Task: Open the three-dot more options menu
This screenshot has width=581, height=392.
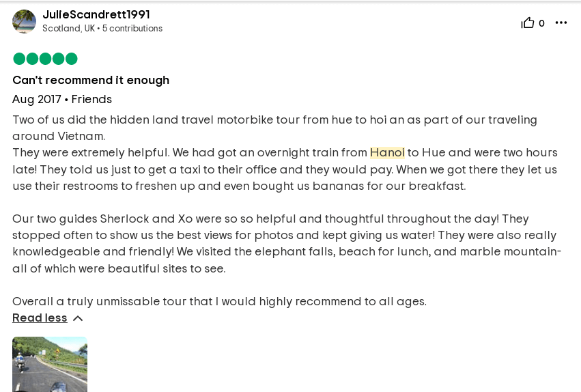Action: [x=561, y=23]
